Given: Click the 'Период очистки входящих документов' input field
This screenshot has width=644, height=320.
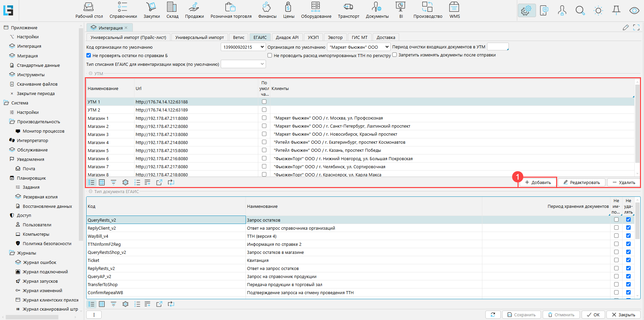Looking at the screenshot, I should click(x=497, y=47).
